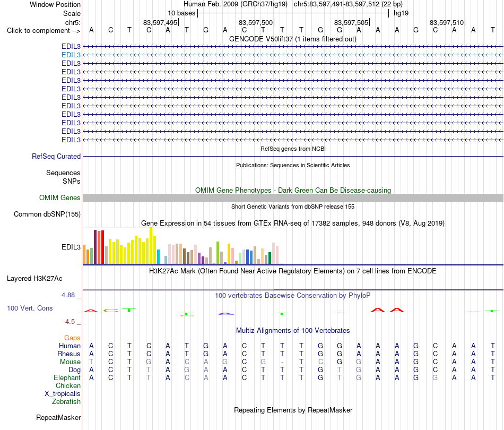Click the last base 'T' in the sequence ruler
The image size is (504, 430).
click(x=493, y=30)
